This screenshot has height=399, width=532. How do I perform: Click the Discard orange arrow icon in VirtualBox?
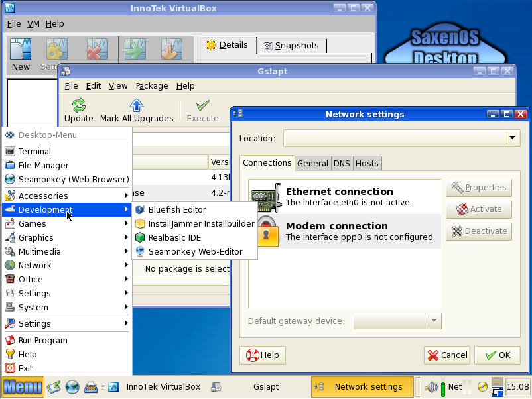172,50
